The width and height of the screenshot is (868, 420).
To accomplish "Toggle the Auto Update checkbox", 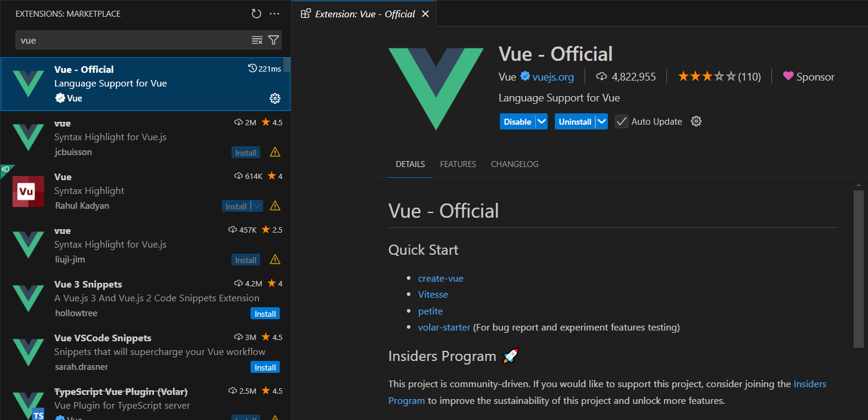I will click(x=622, y=122).
